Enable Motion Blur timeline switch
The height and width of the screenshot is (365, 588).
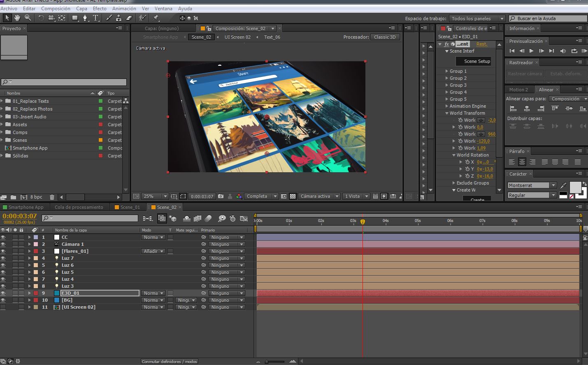point(208,218)
